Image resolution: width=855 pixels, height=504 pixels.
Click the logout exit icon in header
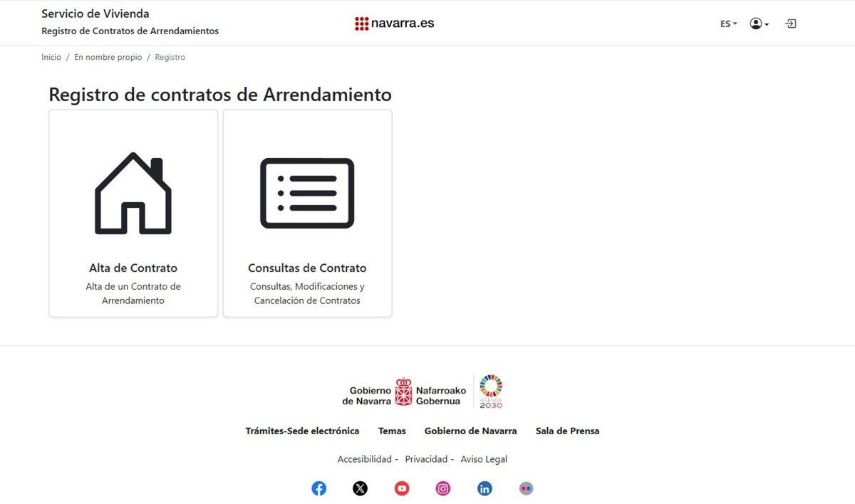[790, 23]
